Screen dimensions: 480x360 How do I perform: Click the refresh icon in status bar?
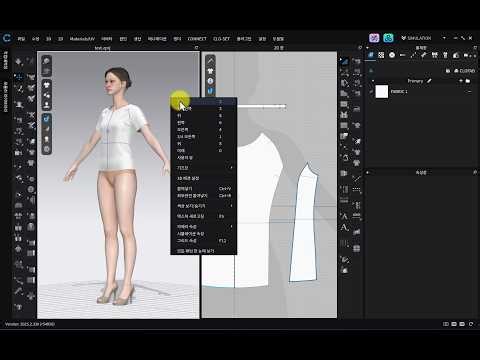[471, 324]
